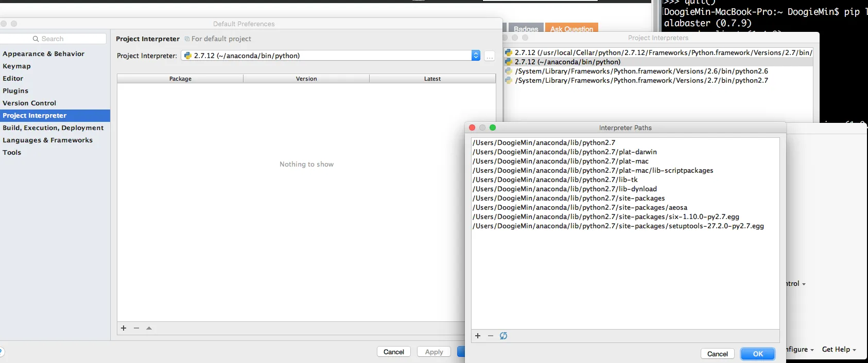Image resolution: width=868 pixels, height=363 pixels.
Task: Select the setuptools-27.2.0-py2.7.egg path
Action: coord(626,226)
